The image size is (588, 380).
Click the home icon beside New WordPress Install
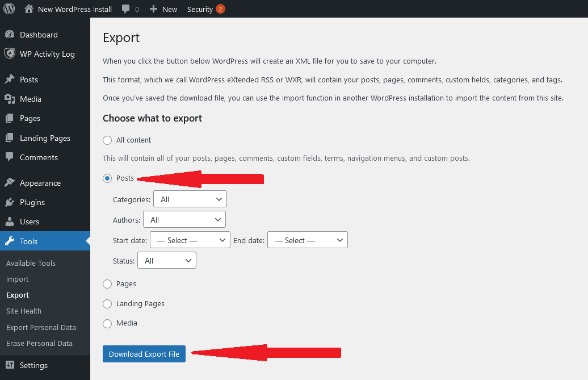(29, 9)
